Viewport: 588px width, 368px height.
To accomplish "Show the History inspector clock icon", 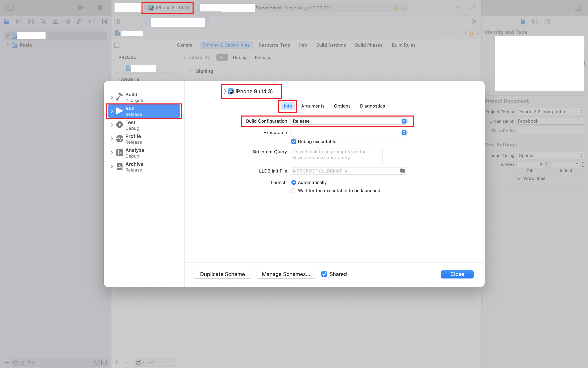I will (x=535, y=21).
